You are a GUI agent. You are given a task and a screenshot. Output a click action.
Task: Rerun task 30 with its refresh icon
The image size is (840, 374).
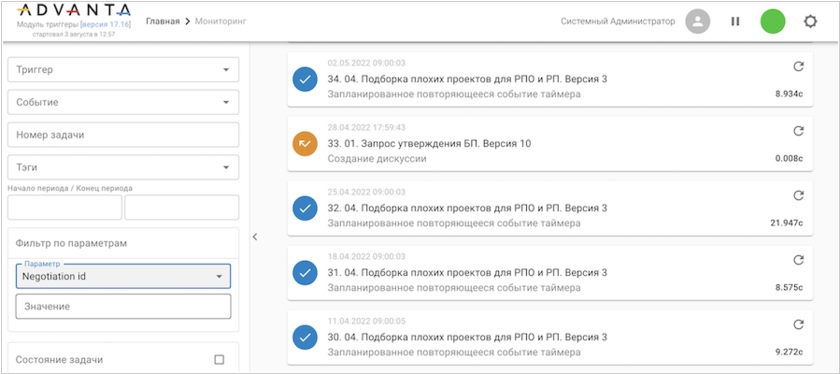pos(798,325)
